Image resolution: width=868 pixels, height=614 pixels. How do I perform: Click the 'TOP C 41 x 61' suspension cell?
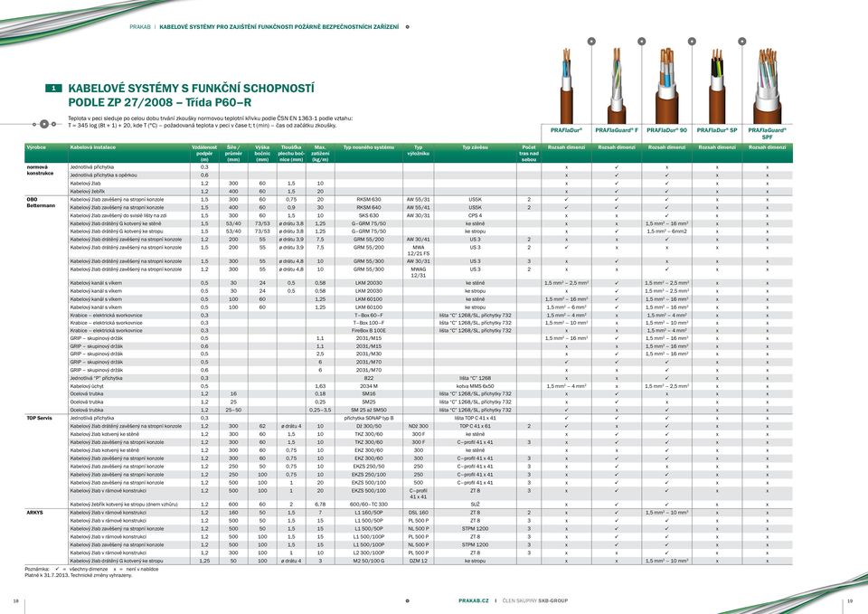475,426
